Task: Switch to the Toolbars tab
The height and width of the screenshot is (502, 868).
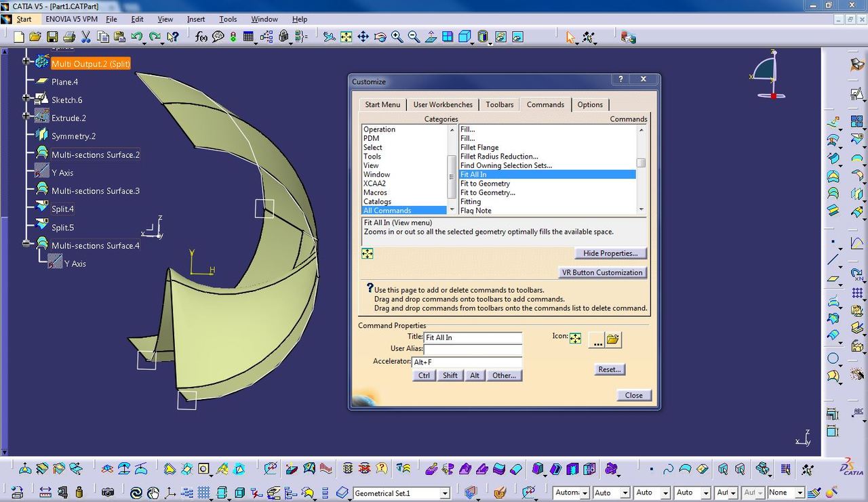Action: 500,104
